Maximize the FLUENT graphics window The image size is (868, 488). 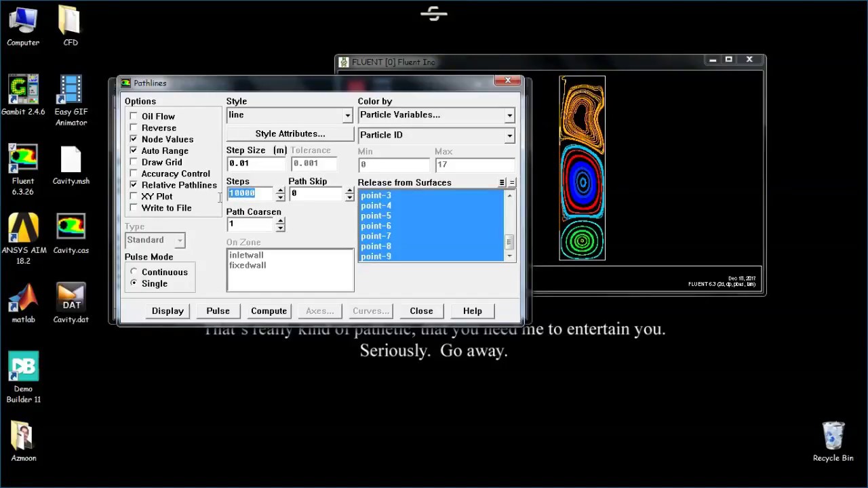click(x=728, y=60)
